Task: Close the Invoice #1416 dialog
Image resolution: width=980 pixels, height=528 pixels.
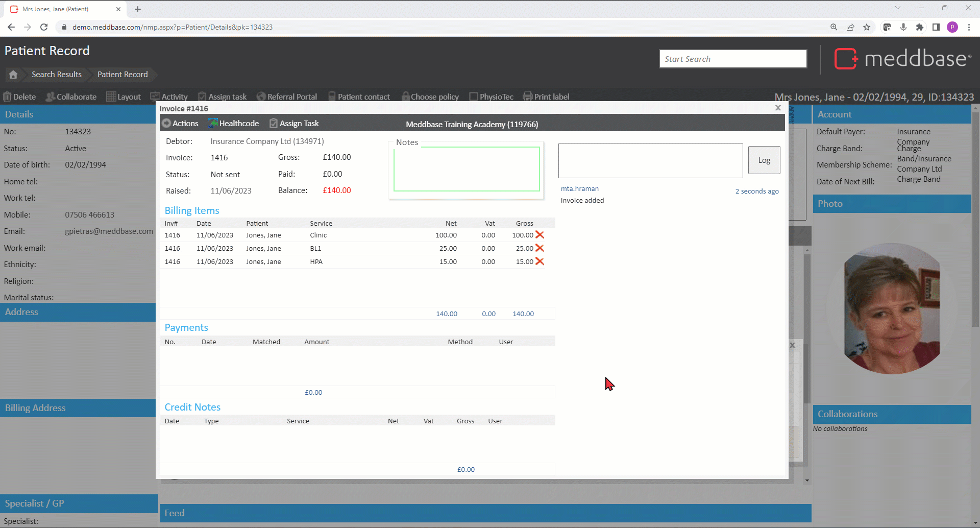Action: tap(778, 108)
